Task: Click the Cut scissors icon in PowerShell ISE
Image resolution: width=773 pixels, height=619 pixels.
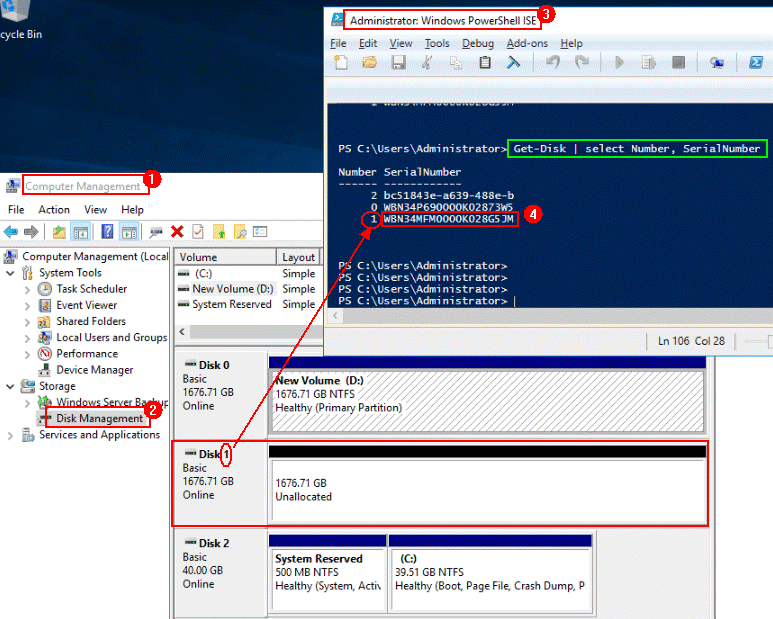Action: pyautogui.click(x=427, y=63)
